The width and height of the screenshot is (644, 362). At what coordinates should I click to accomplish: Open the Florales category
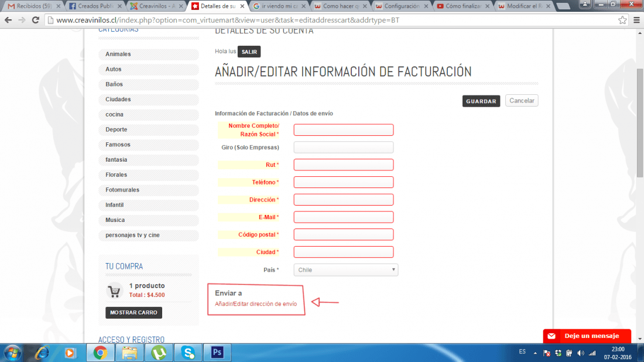[x=149, y=175]
